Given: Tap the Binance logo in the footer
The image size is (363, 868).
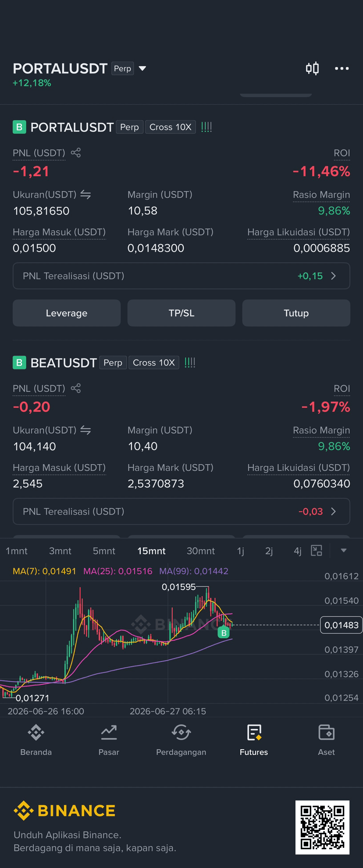Looking at the screenshot, I should (x=64, y=811).
